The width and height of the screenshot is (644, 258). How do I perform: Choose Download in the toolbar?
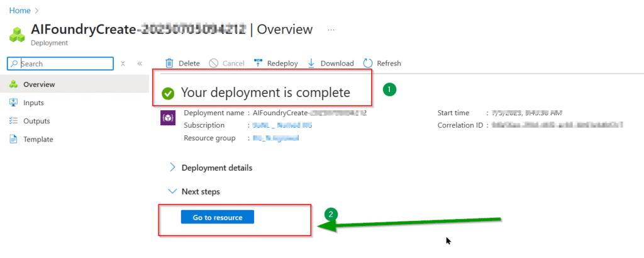click(x=337, y=64)
